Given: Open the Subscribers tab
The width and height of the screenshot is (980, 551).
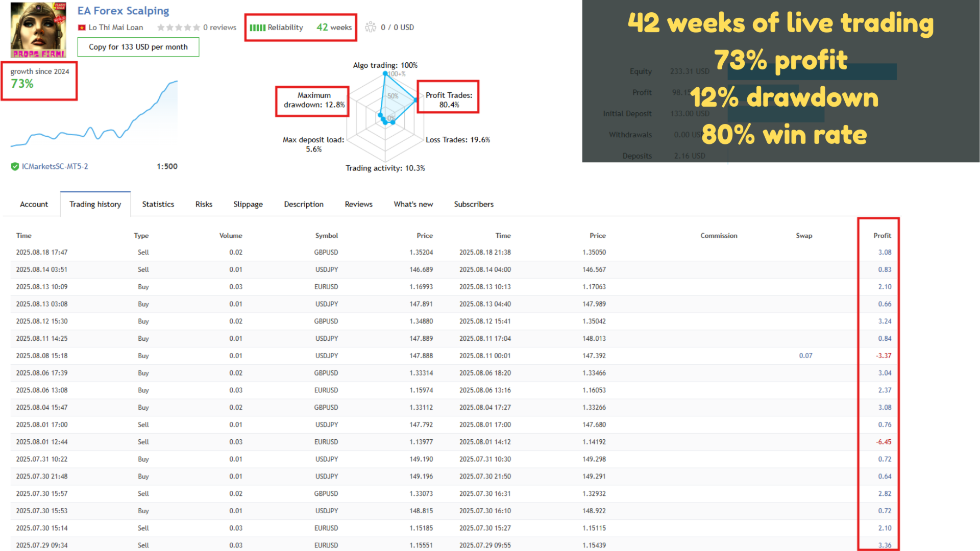Looking at the screenshot, I should coord(474,204).
